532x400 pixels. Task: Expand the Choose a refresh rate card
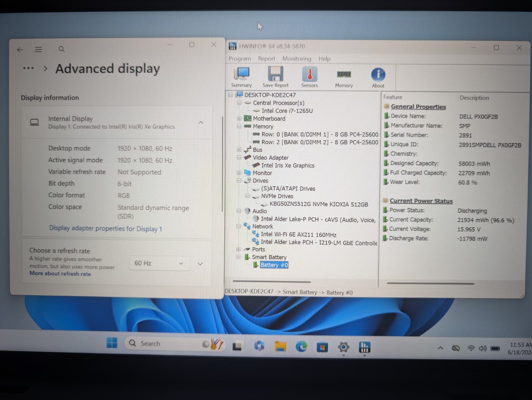tap(200, 264)
